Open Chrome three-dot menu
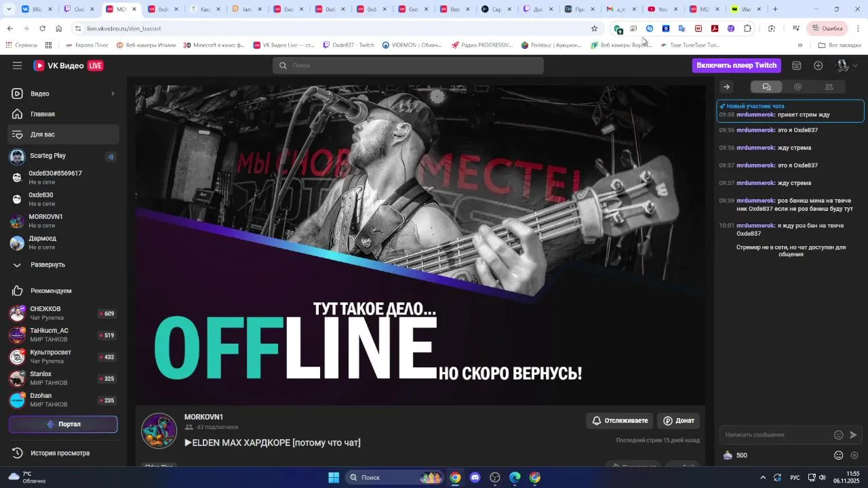Image resolution: width=868 pixels, height=488 pixels. 858,28
